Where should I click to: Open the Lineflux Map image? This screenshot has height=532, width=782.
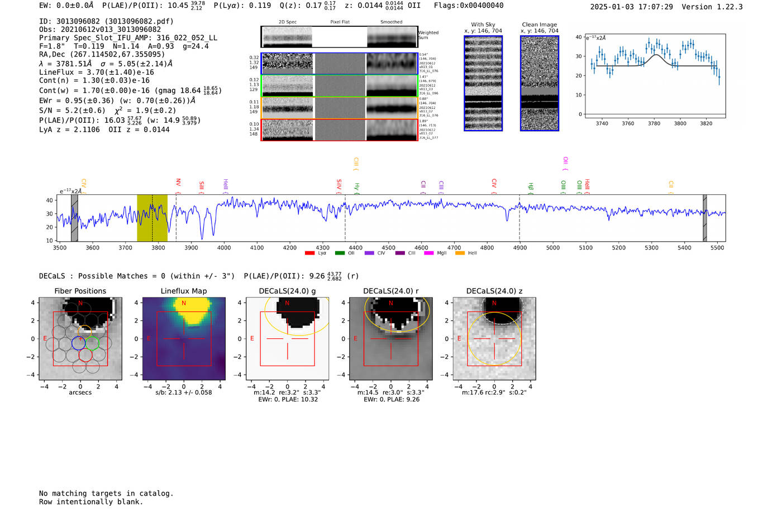(x=184, y=339)
